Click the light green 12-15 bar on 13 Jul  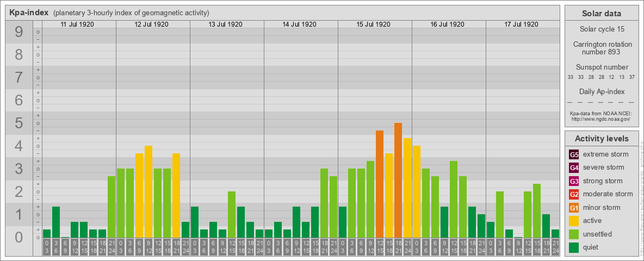tap(232, 215)
